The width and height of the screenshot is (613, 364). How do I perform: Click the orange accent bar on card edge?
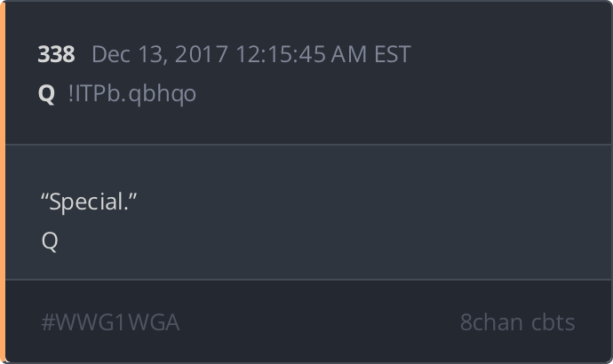[3, 182]
